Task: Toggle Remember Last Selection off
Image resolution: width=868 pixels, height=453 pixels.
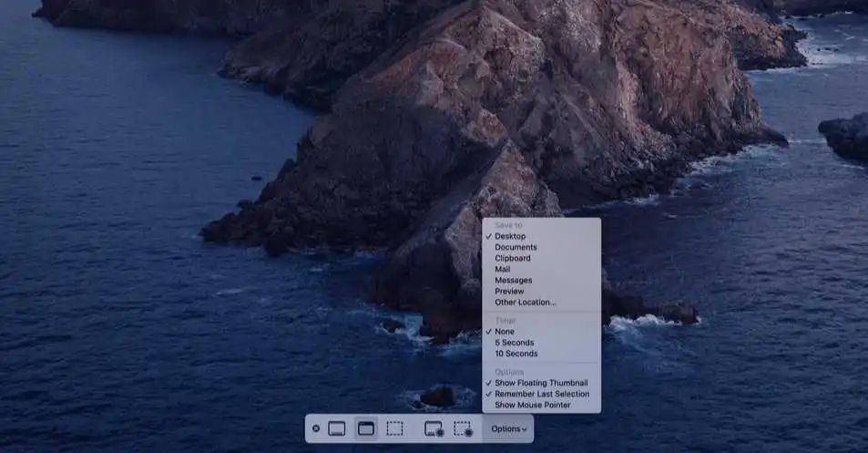Action: pos(542,394)
